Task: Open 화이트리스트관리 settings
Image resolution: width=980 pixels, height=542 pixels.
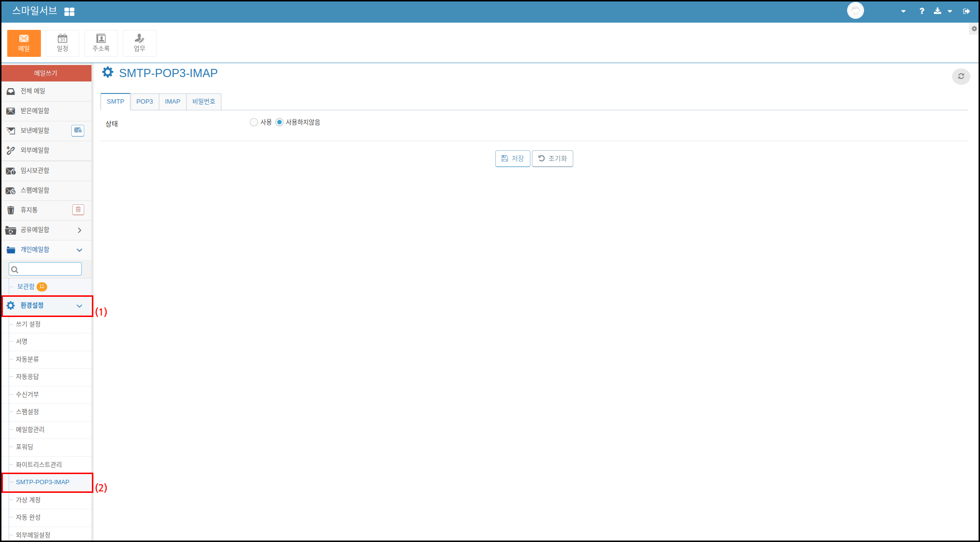Action: point(39,465)
